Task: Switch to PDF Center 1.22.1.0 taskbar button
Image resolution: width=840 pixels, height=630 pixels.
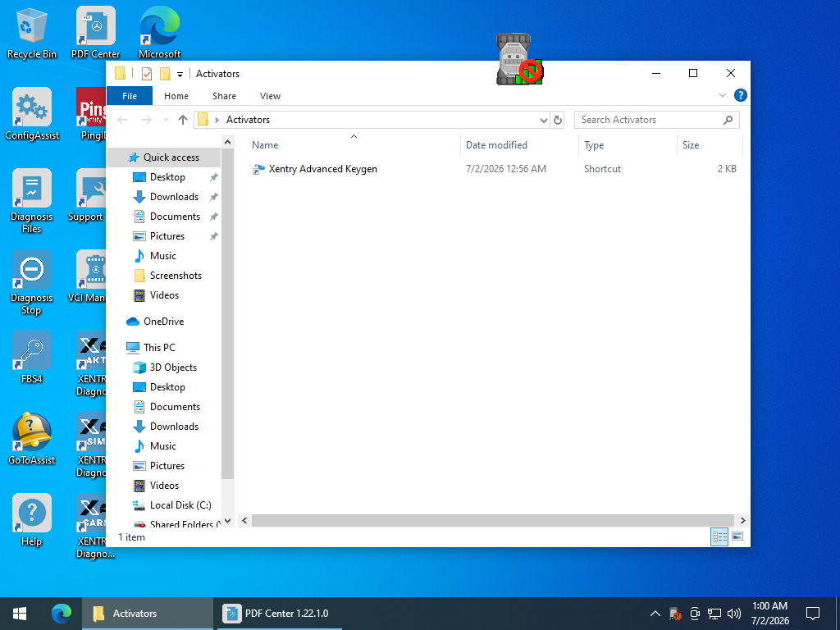Action: click(x=278, y=614)
